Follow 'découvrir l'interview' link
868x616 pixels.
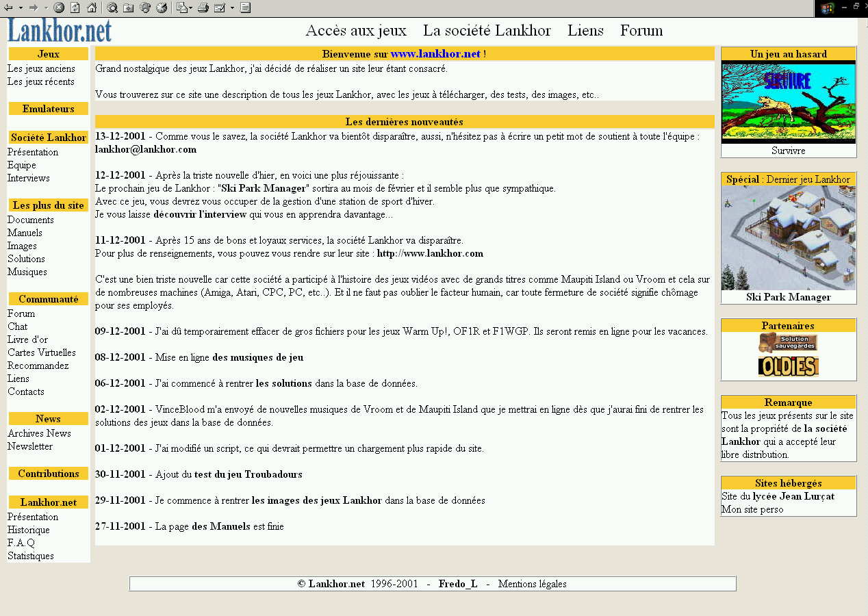200,214
